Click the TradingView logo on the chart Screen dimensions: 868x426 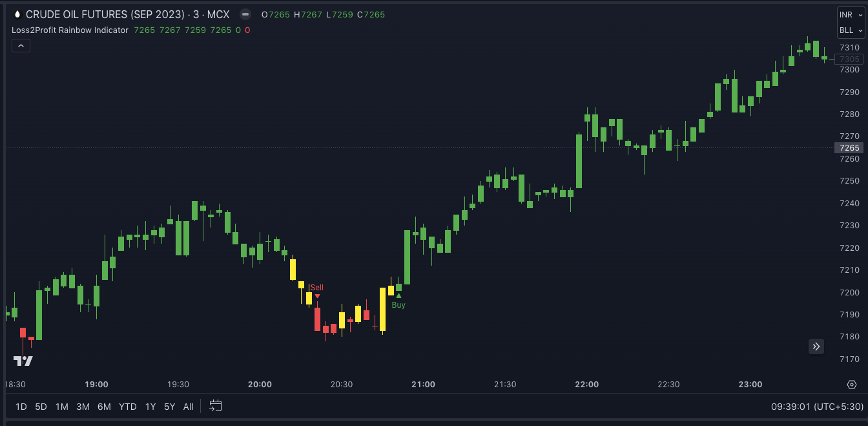tap(23, 361)
